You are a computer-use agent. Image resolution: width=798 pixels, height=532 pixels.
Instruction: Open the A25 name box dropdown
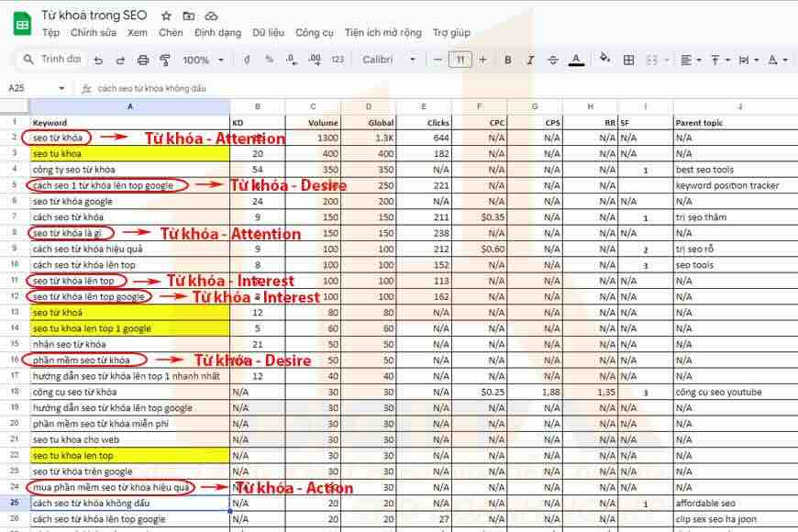[61, 88]
